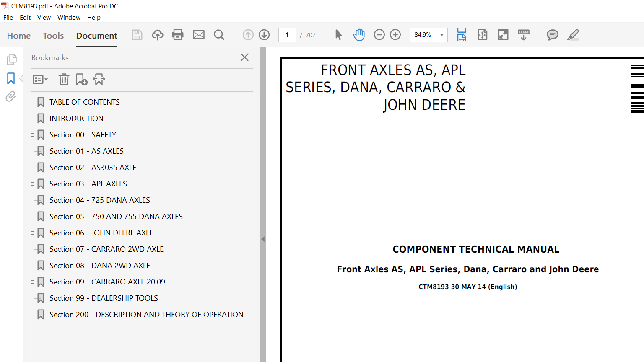Expand Section 04 - 725 DANA AXLES
644x362 pixels.
pyautogui.click(x=33, y=200)
